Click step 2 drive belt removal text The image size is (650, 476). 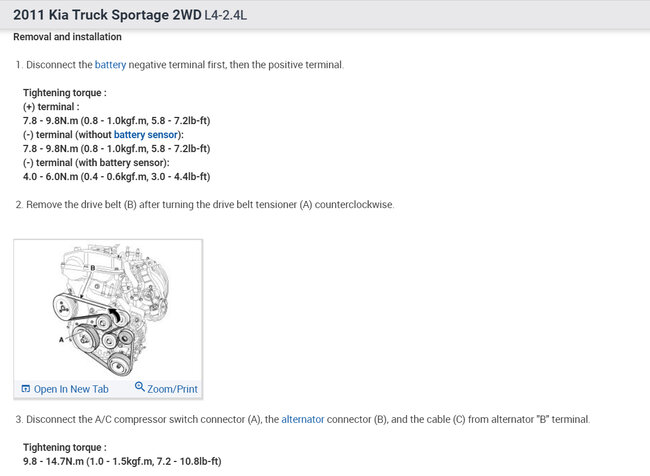coord(205,205)
